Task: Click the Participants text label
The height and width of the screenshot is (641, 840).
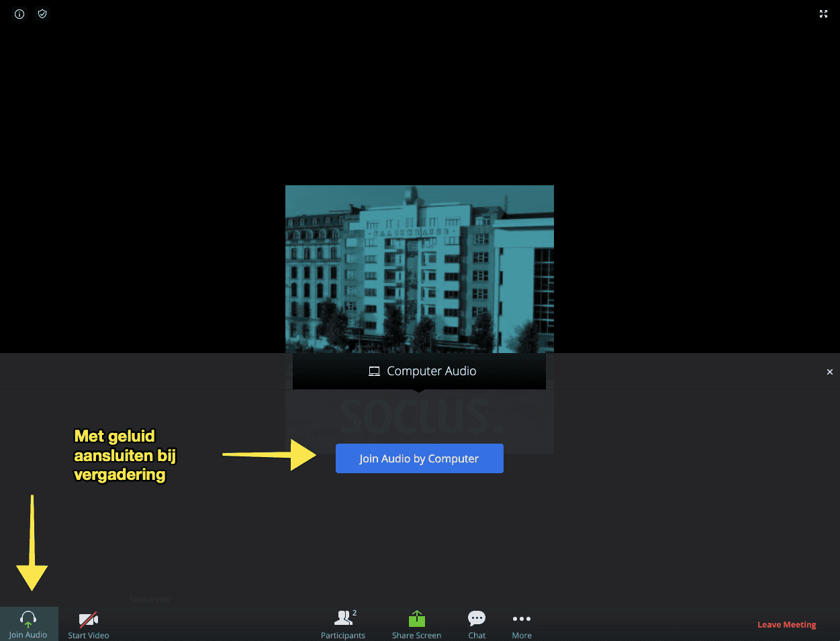Action: [342, 635]
